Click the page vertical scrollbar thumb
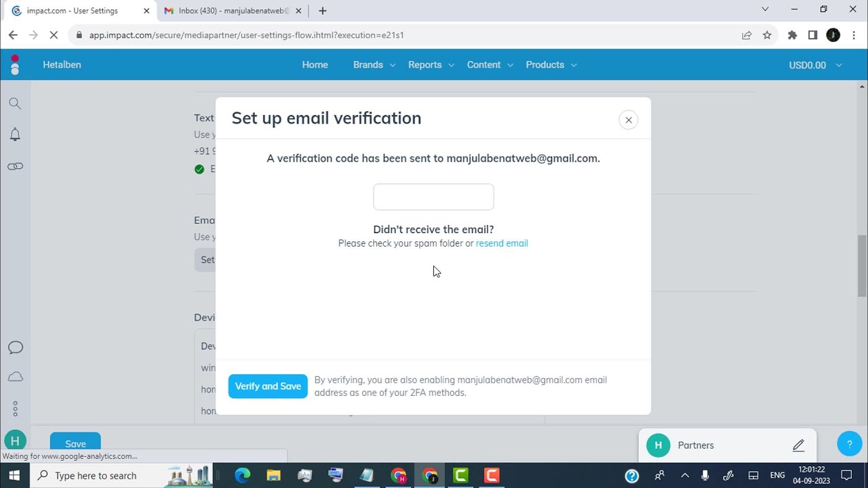 click(862, 266)
